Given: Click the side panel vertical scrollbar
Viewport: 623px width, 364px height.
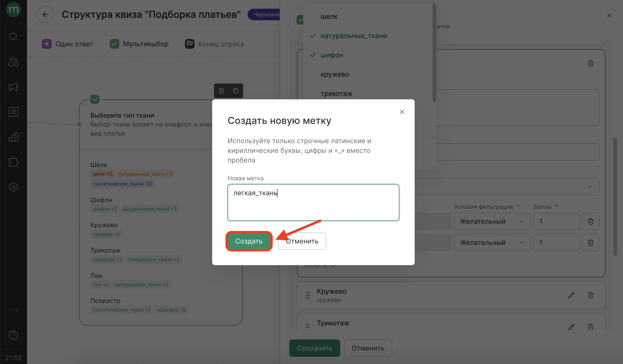Looking at the screenshot, I should pyautogui.click(x=615, y=196).
